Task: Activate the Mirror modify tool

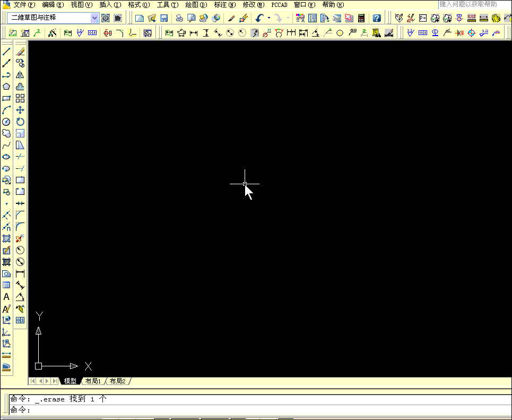Action: pos(20,74)
